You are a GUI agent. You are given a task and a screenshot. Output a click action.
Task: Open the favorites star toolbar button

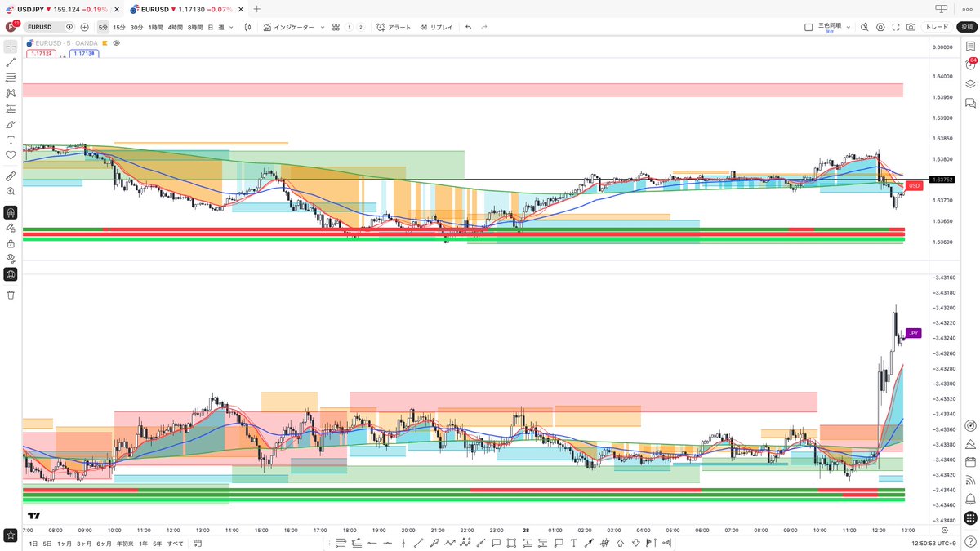tap(11, 535)
